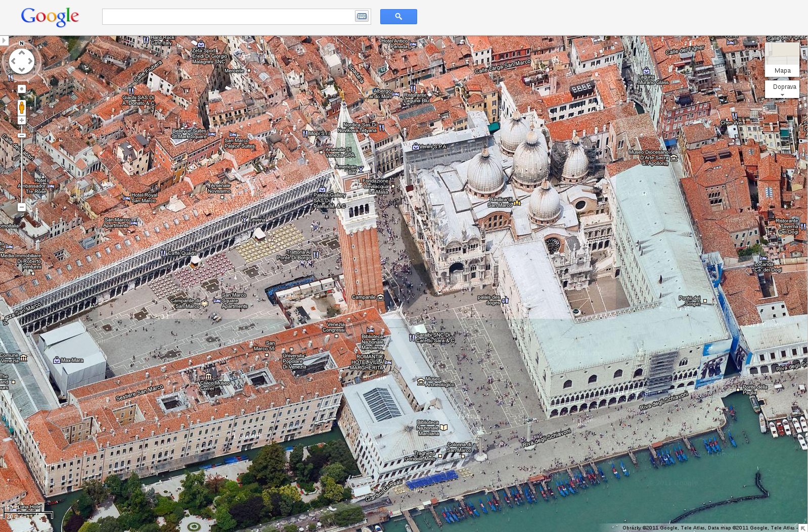
Task: Click Giachi SAS restaurant icon
Action: 130,91
